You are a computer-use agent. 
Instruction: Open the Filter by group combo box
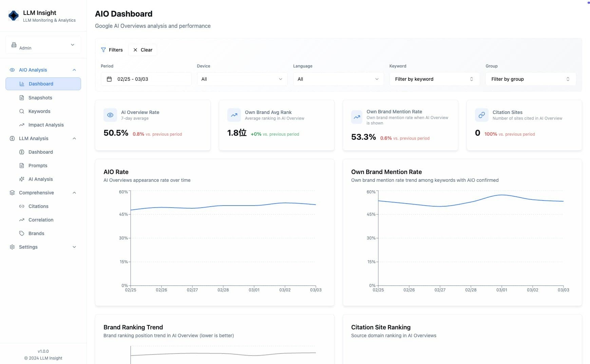pyautogui.click(x=530, y=79)
